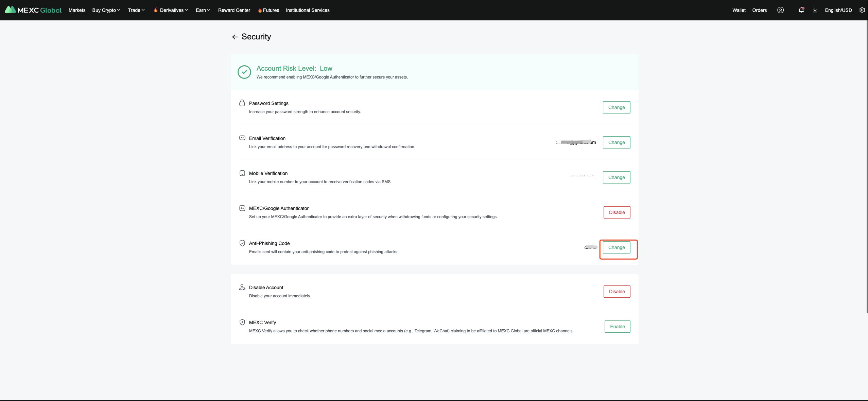Go back using the Security arrow
868x401 pixels.
pos(235,37)
